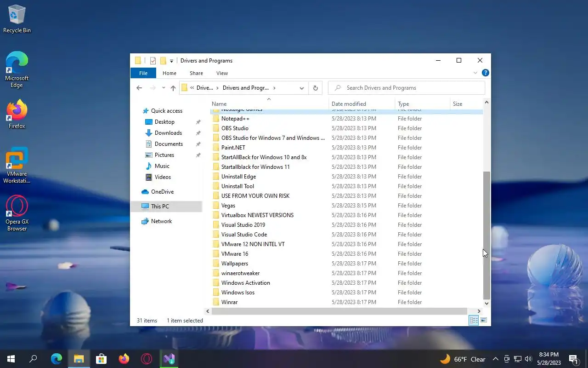Refresh the Drivers and Programs folder

(315, 88)
